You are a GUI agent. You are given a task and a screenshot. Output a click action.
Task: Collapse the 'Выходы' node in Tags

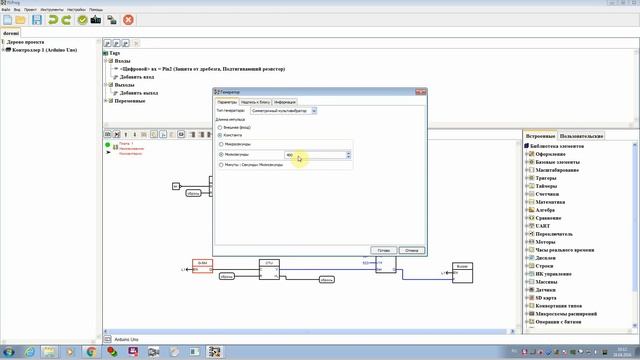(106, 85)
